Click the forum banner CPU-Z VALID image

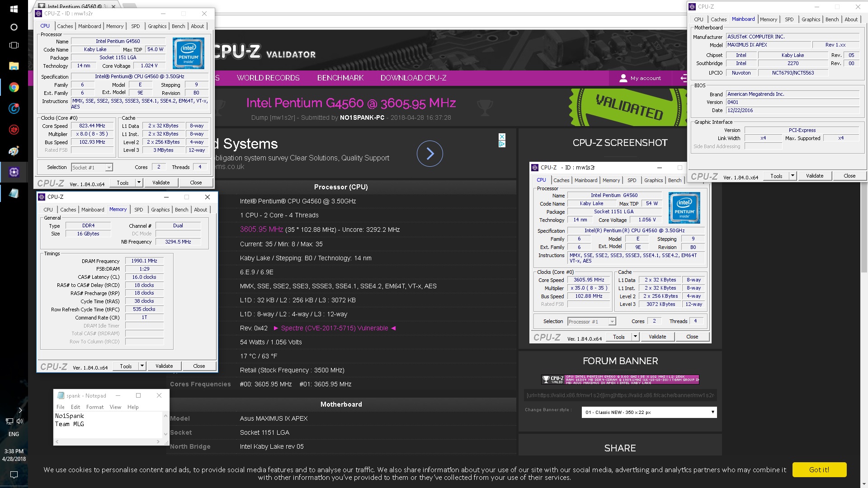coord(620,380)
